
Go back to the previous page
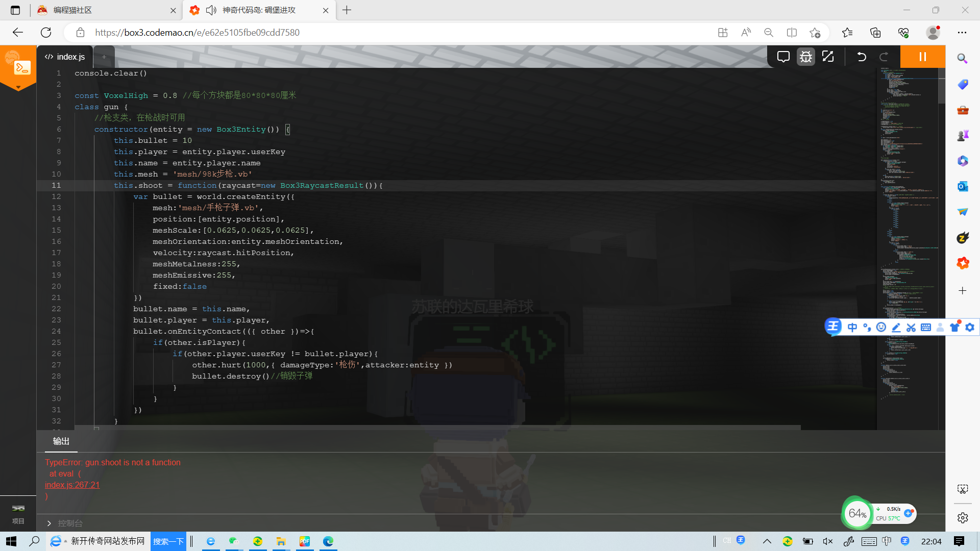(x=18, y=33)
